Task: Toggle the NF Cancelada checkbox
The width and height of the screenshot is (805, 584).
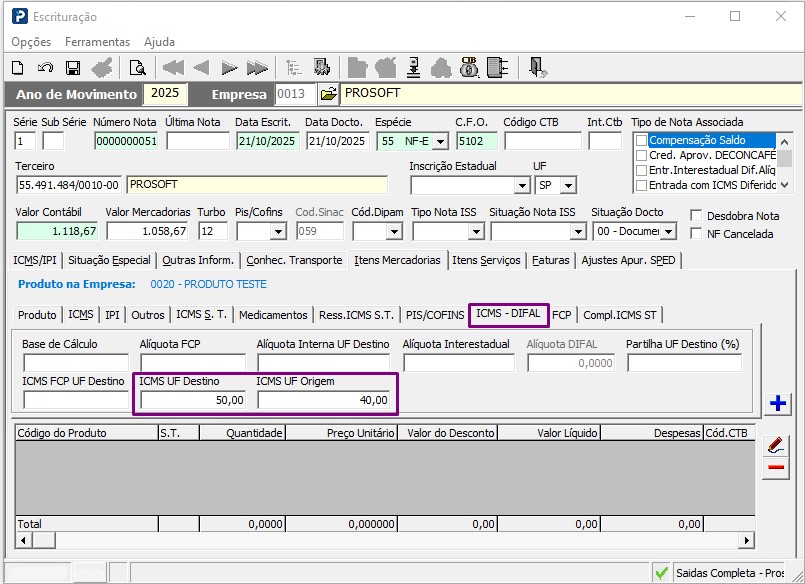Action: 697,233
